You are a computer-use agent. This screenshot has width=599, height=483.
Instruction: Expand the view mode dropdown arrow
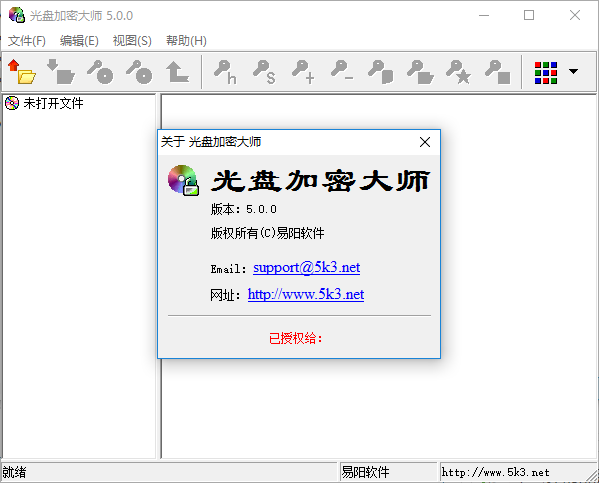[x=573, y=71]
